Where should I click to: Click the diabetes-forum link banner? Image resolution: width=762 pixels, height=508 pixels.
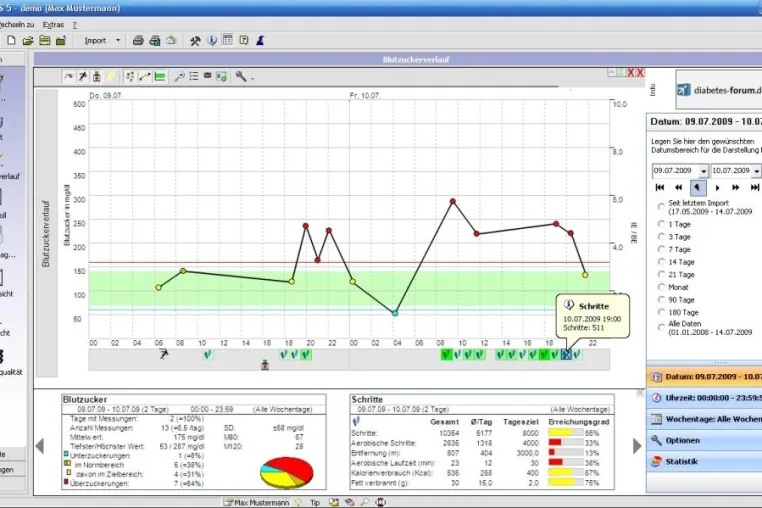[x=719, y=90]
